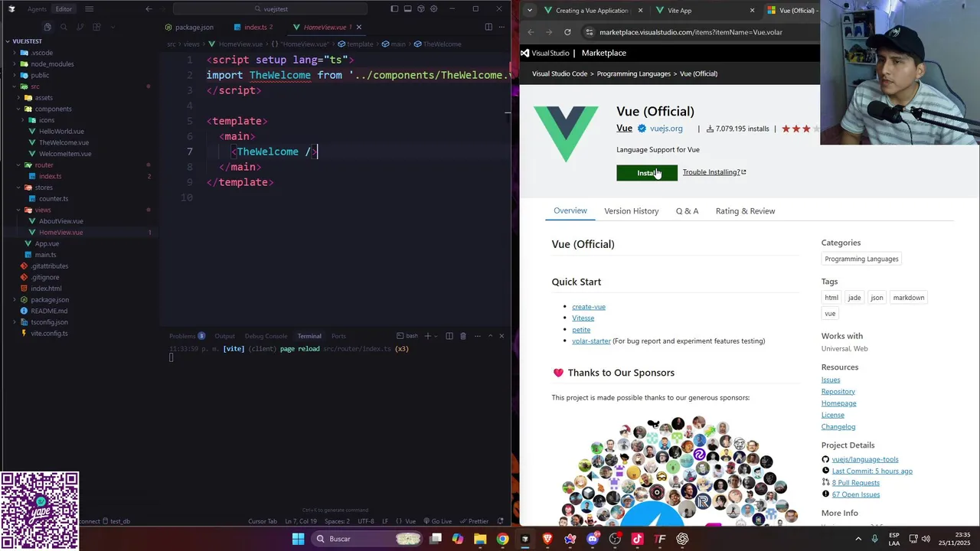Close the HomeView.vue editor tab

click(x=358, y=27)
